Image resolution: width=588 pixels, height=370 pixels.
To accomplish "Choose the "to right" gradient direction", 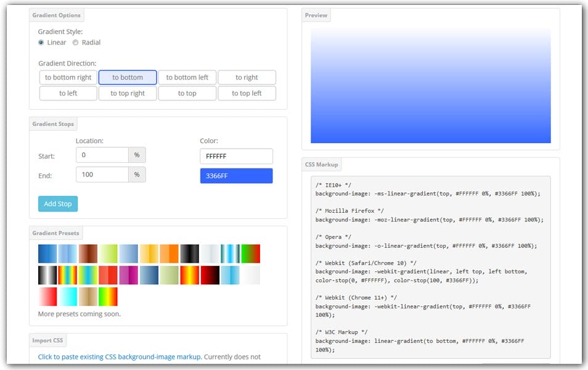I will pos(247,77).
